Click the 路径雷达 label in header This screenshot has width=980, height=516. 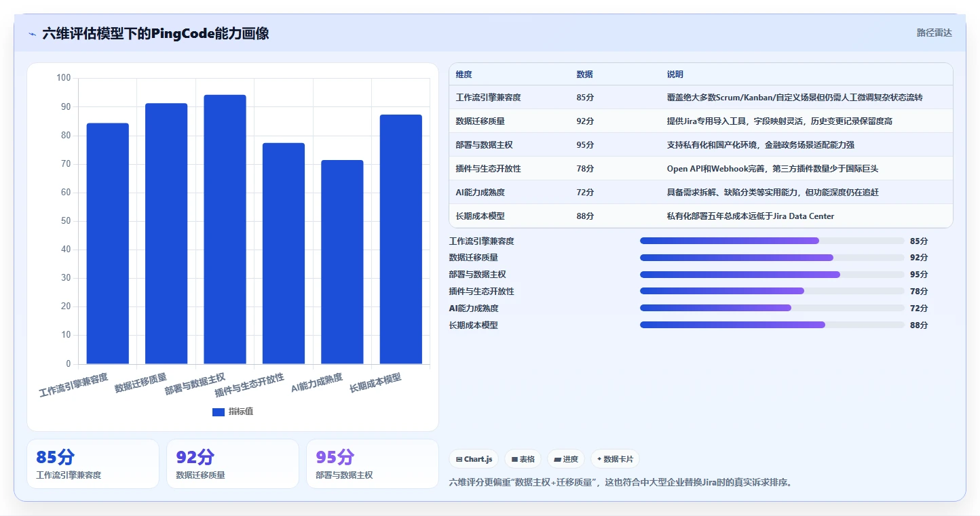[x=935, y=33]
